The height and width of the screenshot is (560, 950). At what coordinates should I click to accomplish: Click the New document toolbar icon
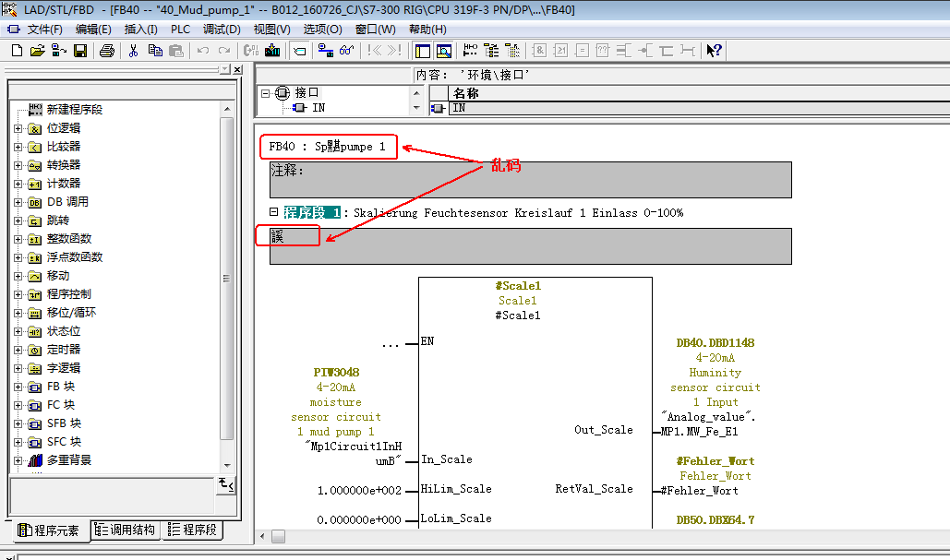pos(17,51)
